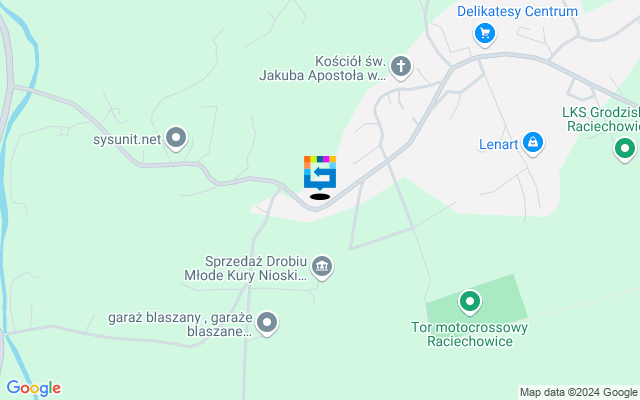
Task: Click the Kościół św. Jakuba Apostoła label
Action: pos(323,69)
